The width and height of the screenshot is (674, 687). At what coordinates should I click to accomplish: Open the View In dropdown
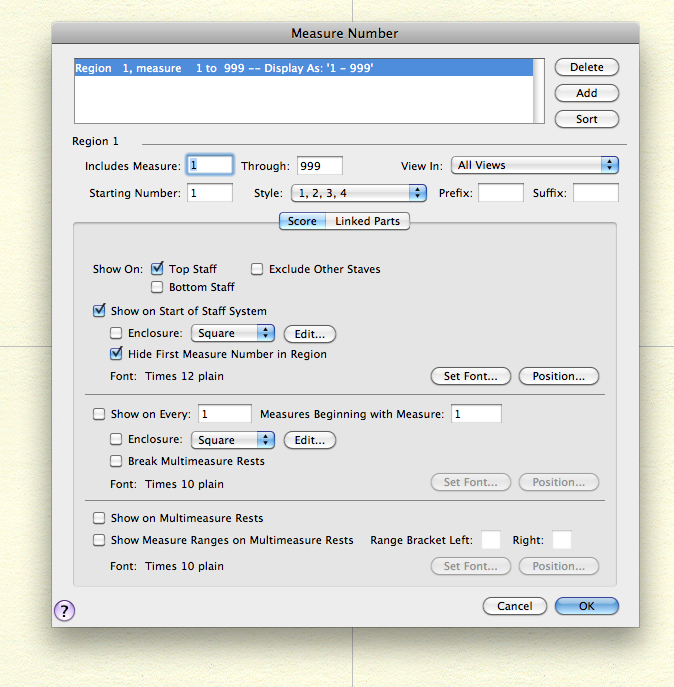coord(535,165)
